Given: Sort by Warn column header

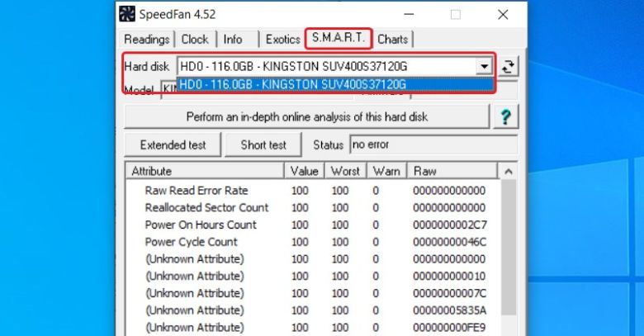Looking at the screenshot, I should tap(386, 171).
